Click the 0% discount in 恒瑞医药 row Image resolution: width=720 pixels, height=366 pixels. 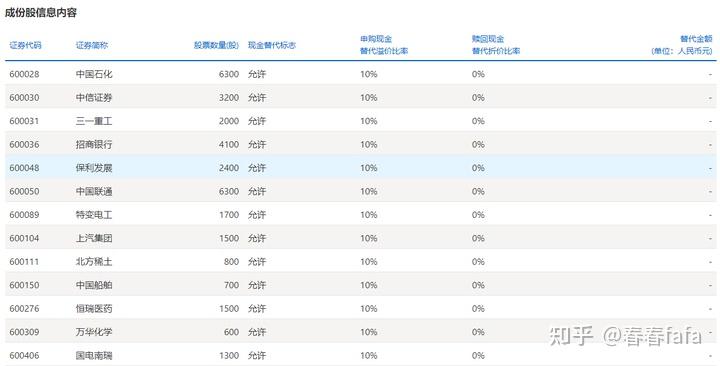[478, 308]
